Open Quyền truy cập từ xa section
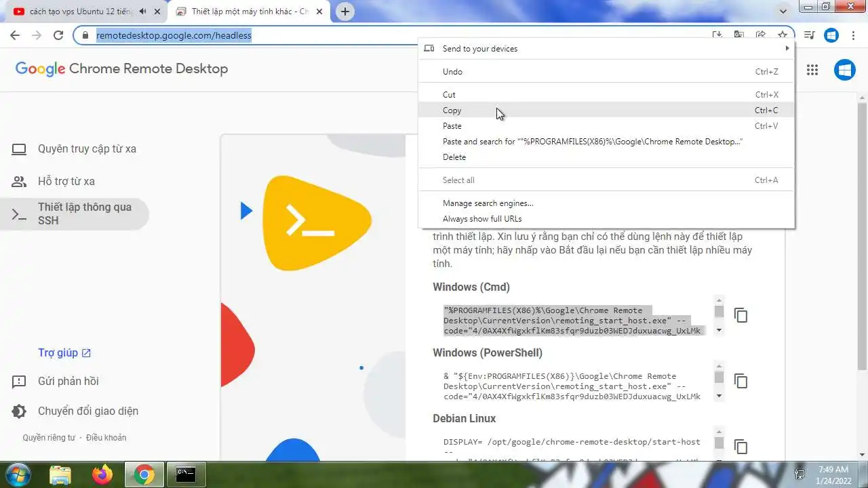 (x=75, y=149)
